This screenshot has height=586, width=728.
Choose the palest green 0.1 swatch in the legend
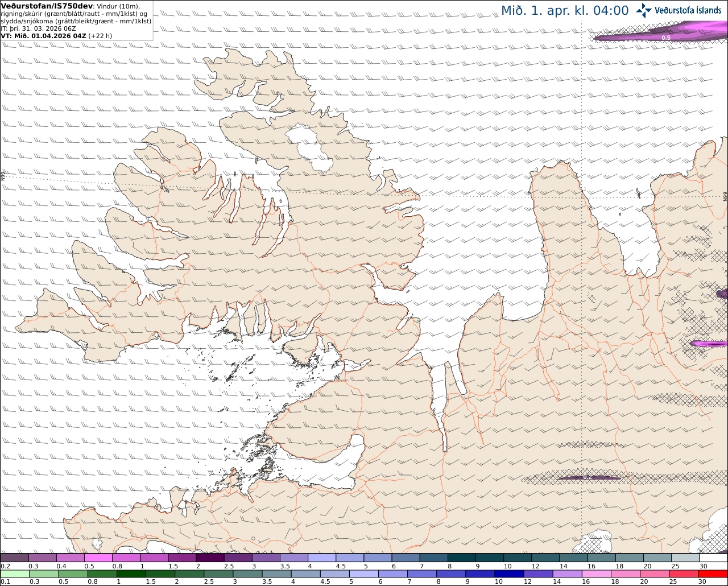(x=15, y=573)
